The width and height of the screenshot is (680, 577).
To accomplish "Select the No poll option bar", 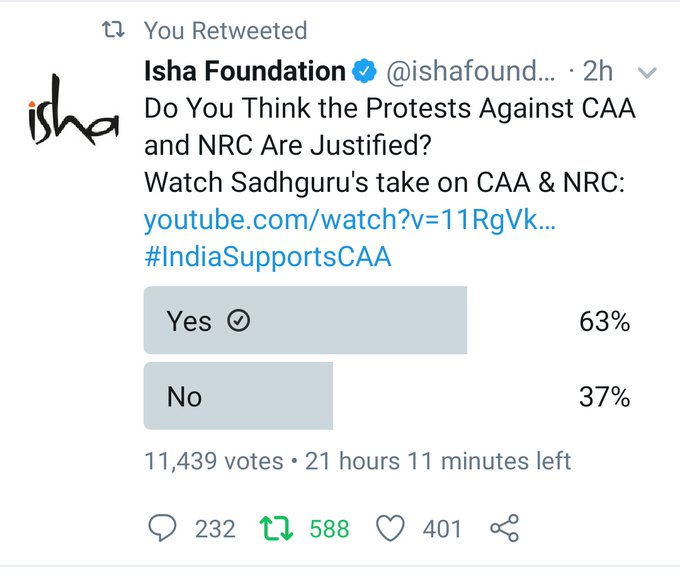I will (238, 397).
